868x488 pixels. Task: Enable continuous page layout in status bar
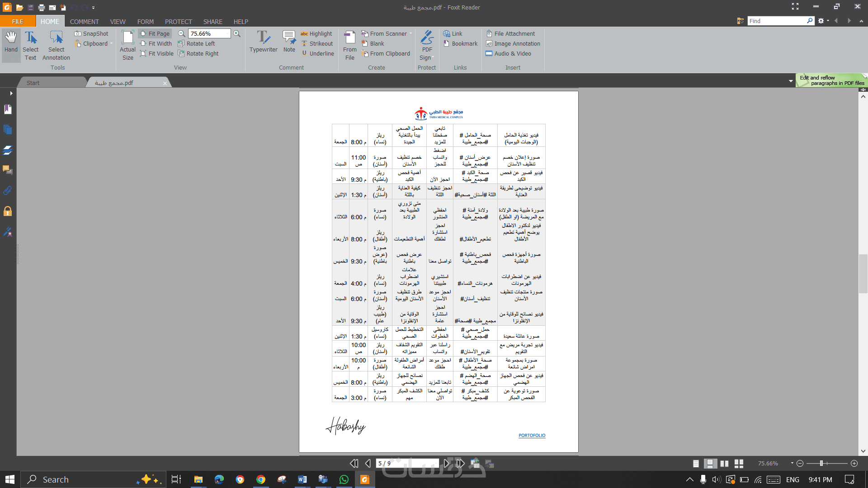point(710,463)
